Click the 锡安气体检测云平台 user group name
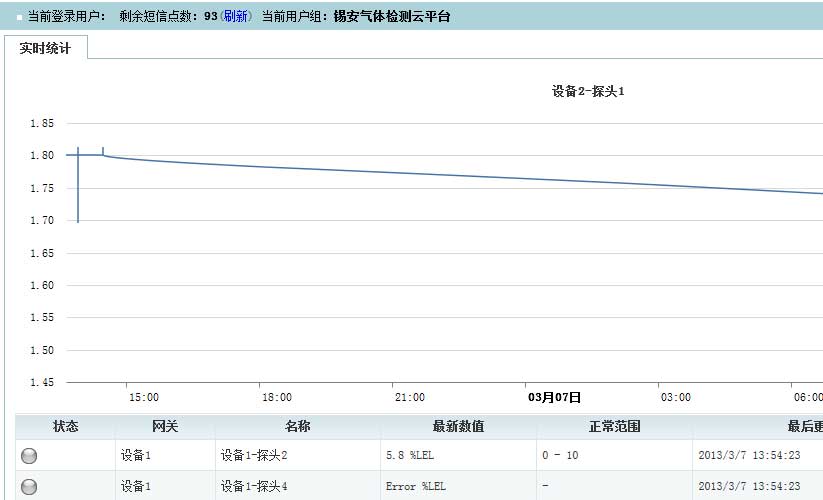This screenshot has width=823, height=500. click(x=392, y=17)
